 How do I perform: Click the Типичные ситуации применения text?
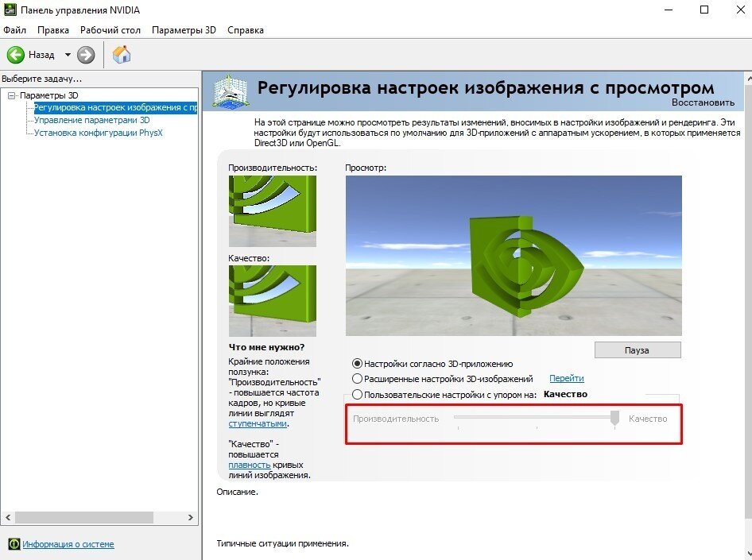click(x=282, y=543)
